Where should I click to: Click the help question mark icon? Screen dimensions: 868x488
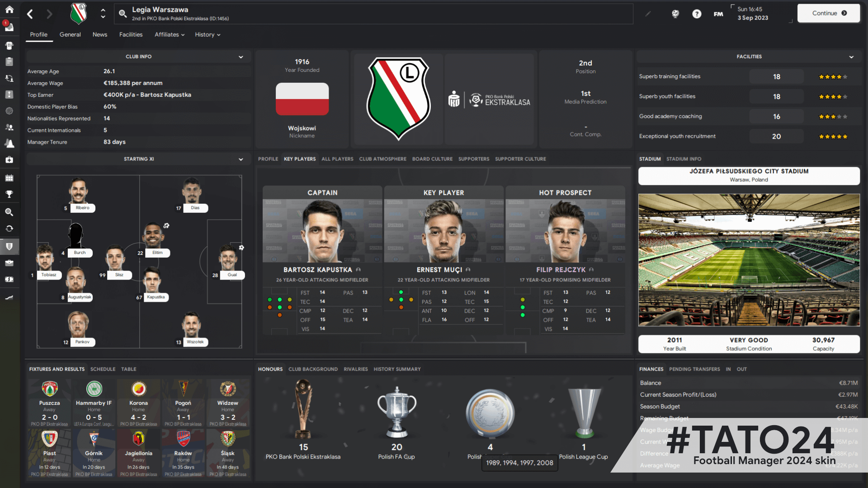tap(697, 14)
